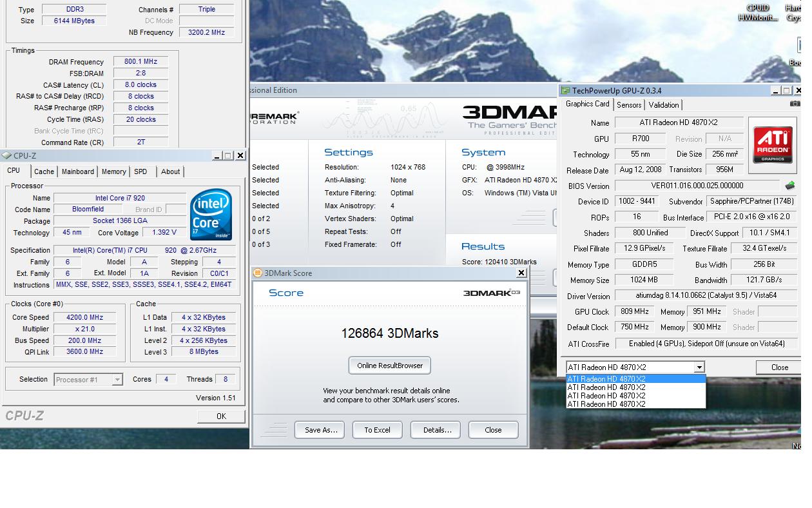Click the BIOS save chip icon in GPU-Z
812x508 pixels.
point(789,186)
